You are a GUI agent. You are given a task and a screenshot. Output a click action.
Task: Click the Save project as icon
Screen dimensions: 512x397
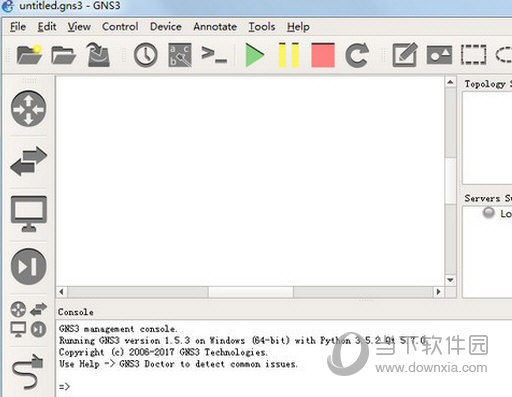[x=98, y=55]
